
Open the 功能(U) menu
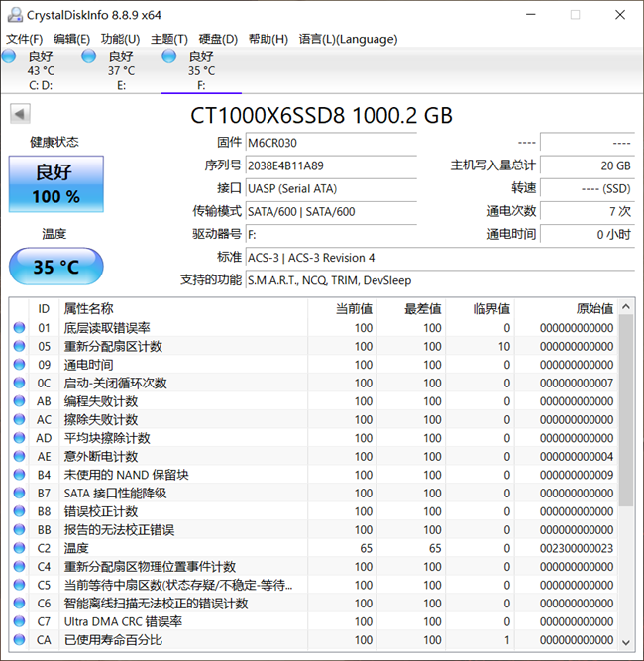(x=120, y=39)
